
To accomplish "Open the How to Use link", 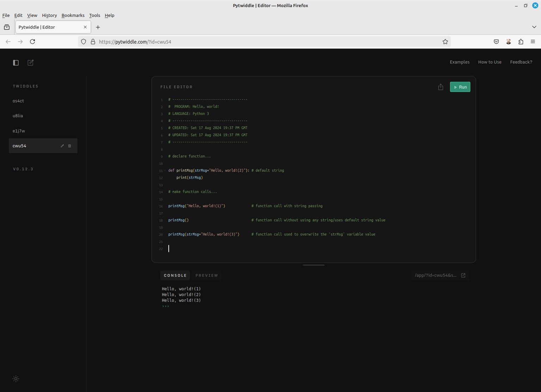I will [x=490, y=62].
